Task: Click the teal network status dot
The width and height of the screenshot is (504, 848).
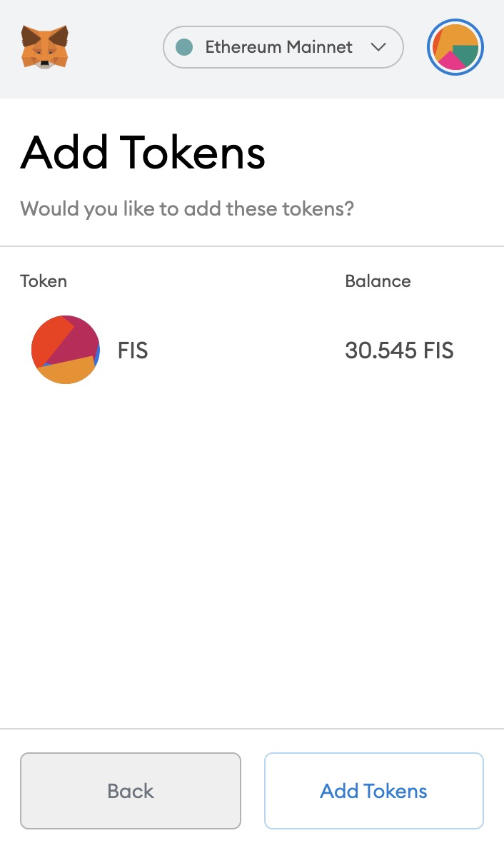Action: tap(184, 47)
